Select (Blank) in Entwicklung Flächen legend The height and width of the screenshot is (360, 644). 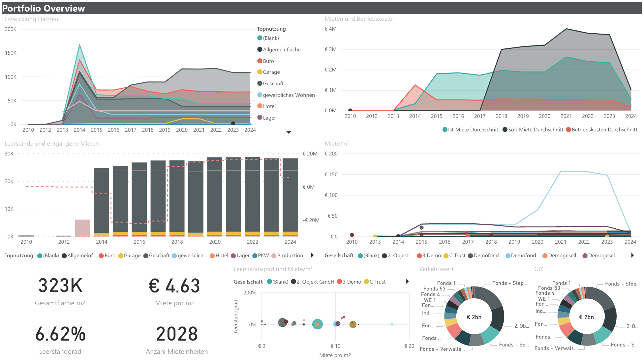[x=268, y=38]
